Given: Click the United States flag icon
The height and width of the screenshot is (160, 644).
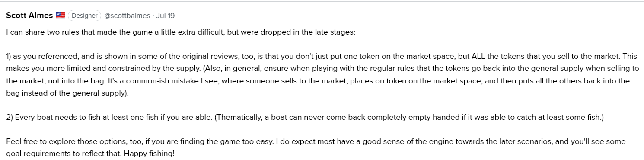Looking at the screenshot, I should 61,16.
